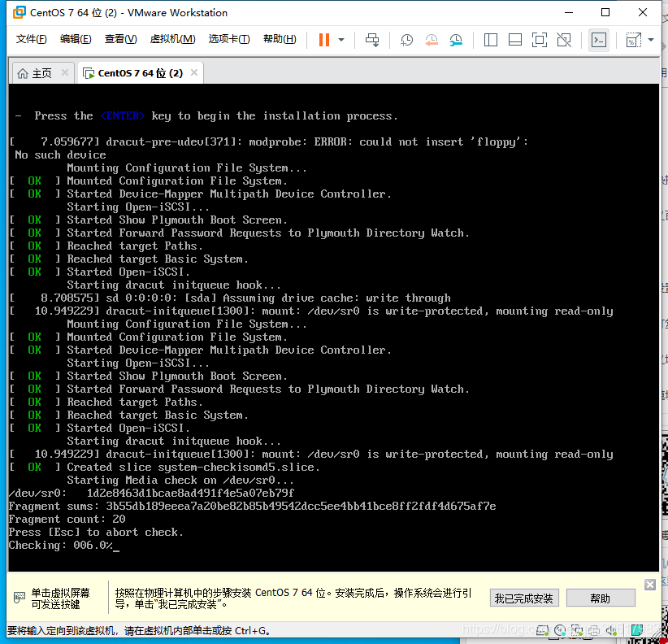
Task: Click 'Created slice system-checkisomd5.slice.' line
Action: pos(193,467)
